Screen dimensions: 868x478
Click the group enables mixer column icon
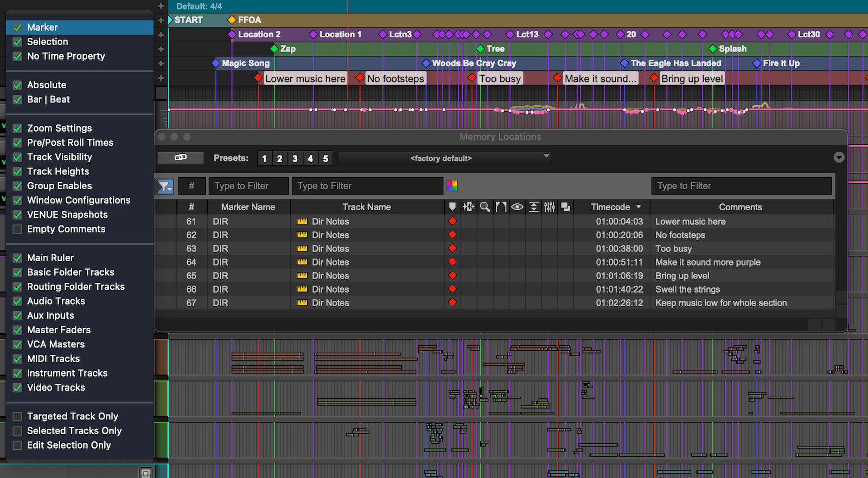point(550,206)
